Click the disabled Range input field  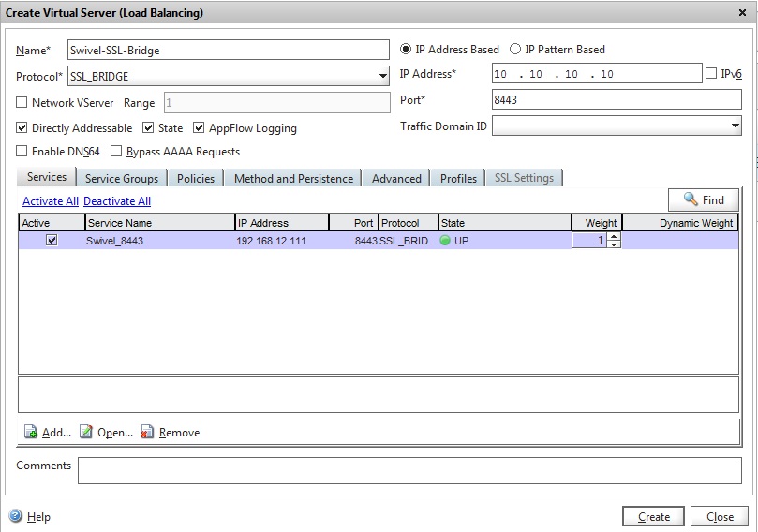[277, 102]
